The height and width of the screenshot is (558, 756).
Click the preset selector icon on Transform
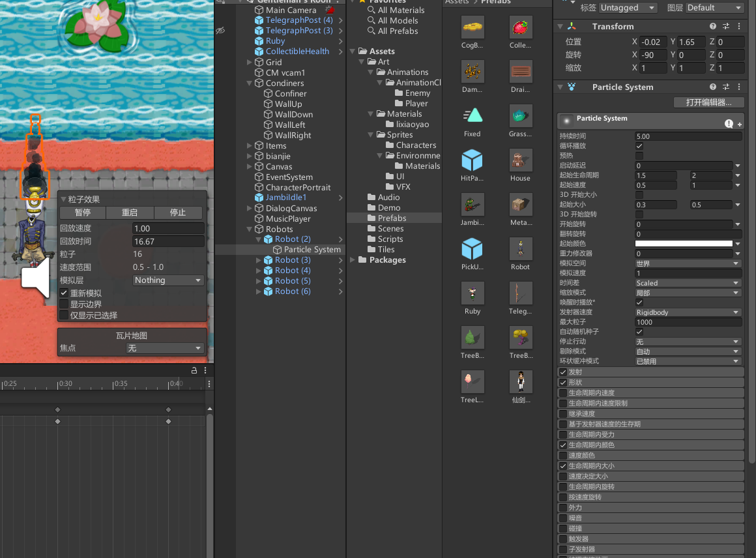[x=726, y=26]
